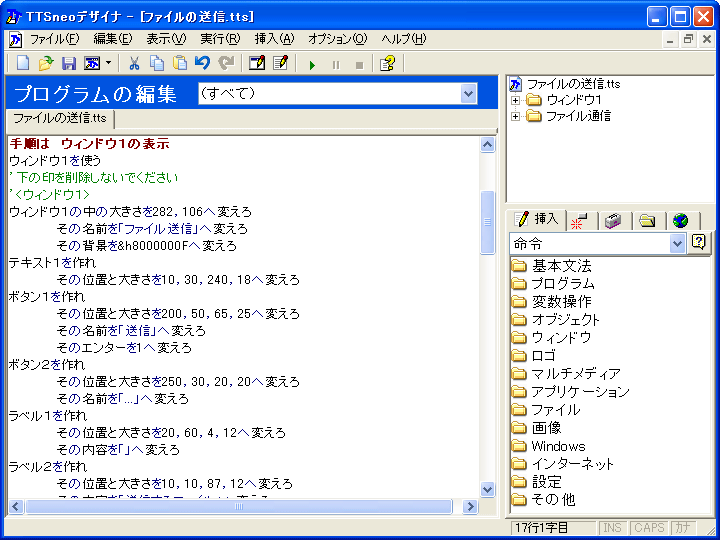Open the arrow beside the design icon
The width and height of the screenshot is (720, 540).
(x=108, y=63)
